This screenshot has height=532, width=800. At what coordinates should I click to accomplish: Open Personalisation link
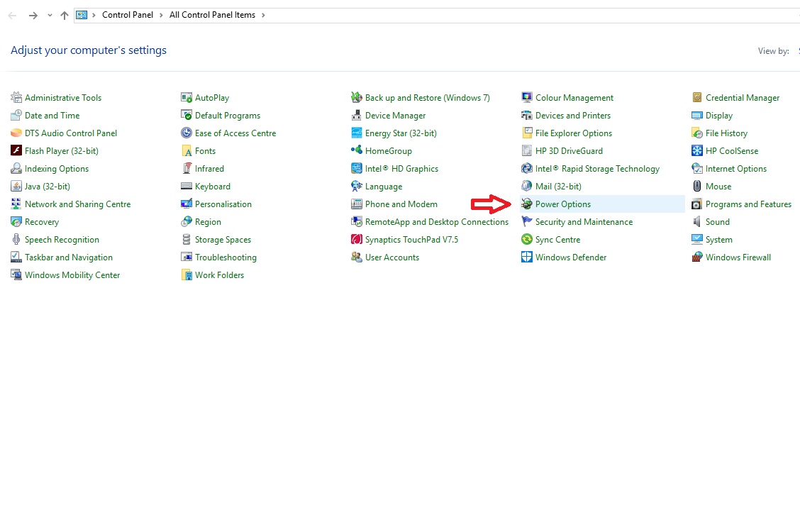pos(223,204)
